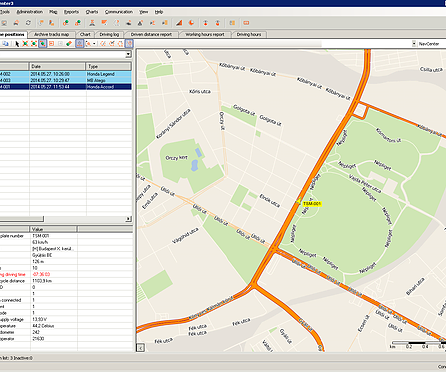The height and width of the screenshot is (372, 446).
Task: Open the Reports menu
Action: click(x=71, y=12)
